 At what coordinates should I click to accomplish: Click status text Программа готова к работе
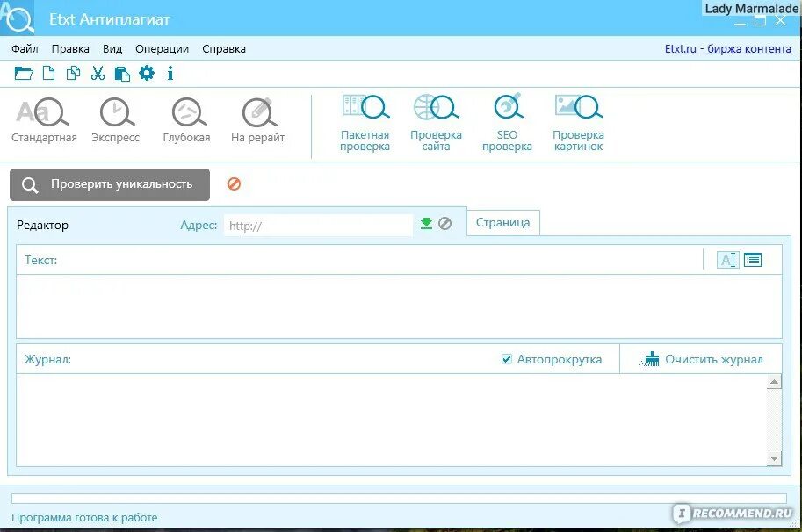[84, 518]
